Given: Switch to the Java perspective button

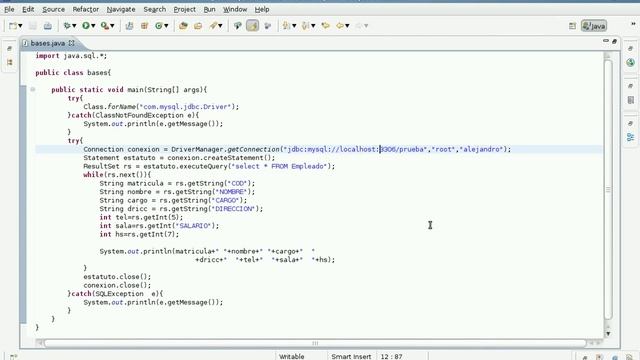Looking at the screenshot, I should tap(594, 26).
